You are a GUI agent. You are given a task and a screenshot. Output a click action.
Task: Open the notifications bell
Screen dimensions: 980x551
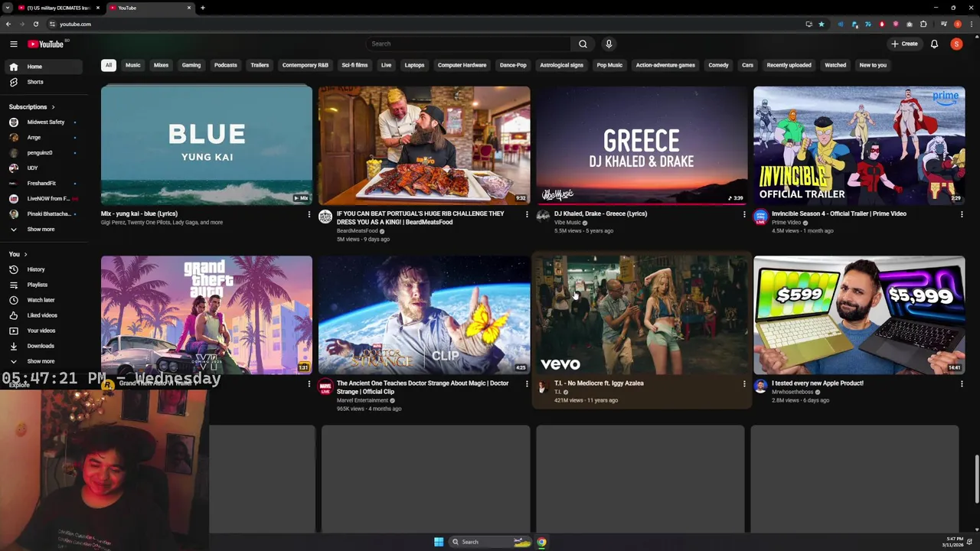[x=934, y=44]
